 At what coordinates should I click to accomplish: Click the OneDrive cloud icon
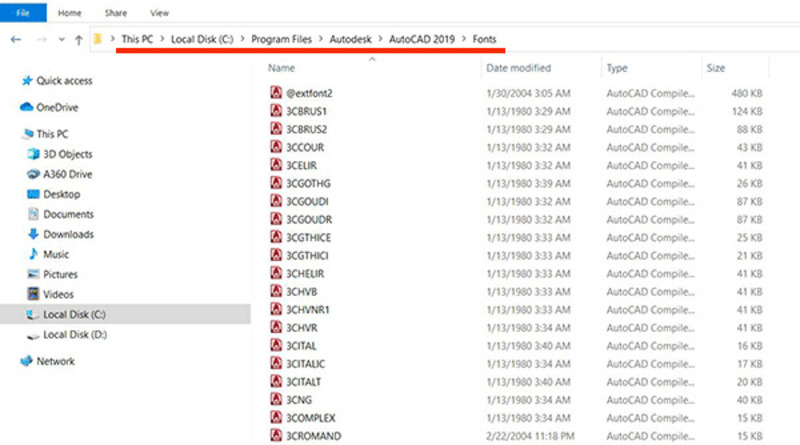point(27,107)
